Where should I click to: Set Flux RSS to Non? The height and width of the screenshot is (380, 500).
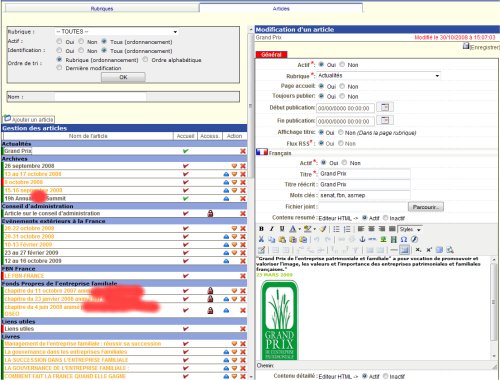tap(341, 143)
